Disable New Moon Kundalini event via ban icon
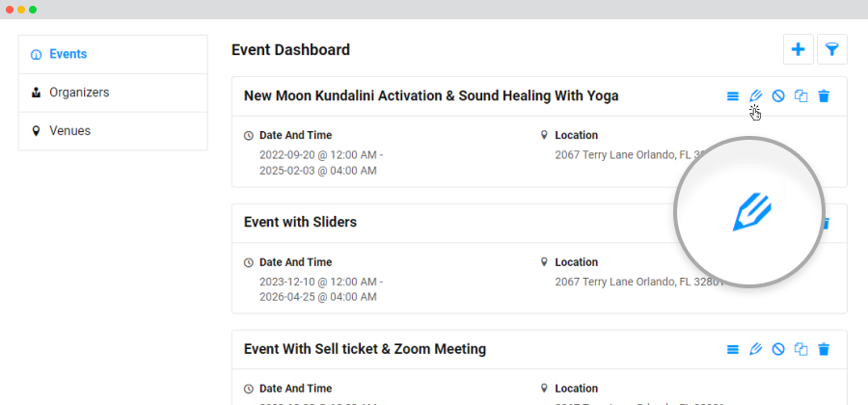868x405 pixels. (778, 96)
